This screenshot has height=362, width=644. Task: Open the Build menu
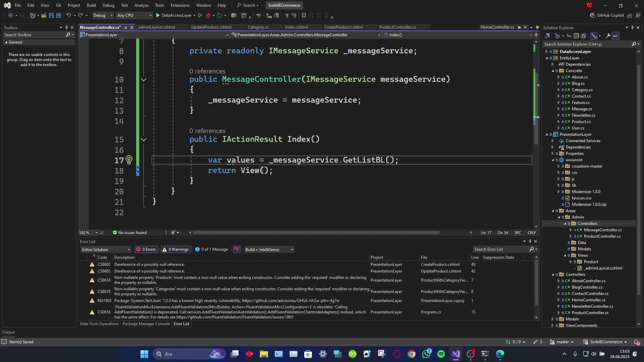91,5
